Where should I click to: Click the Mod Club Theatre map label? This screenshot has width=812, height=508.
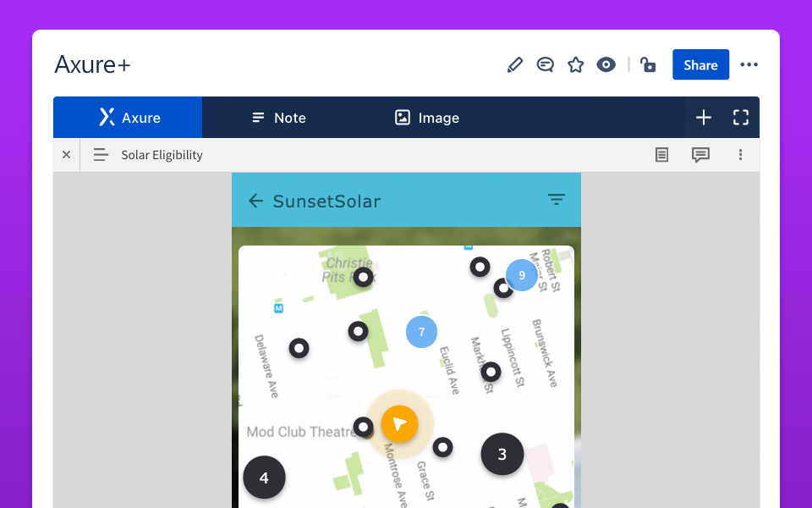coord(300,432)
